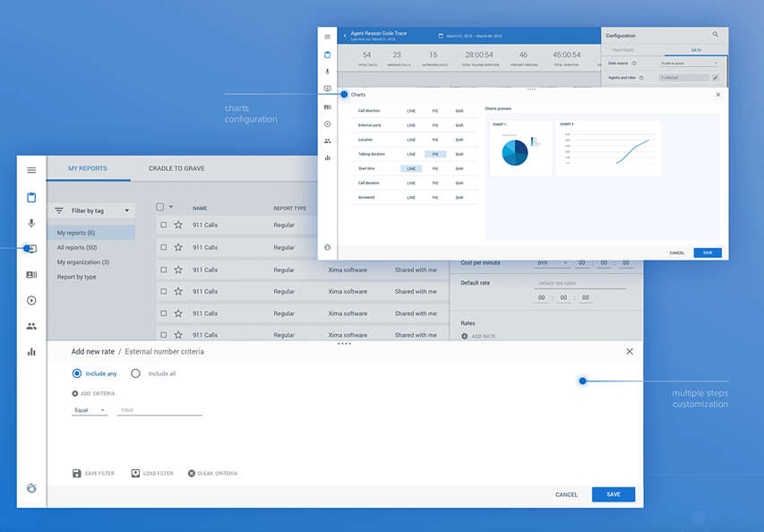Screen dimensions: 764x532
Task: Click the ADD RATE button under Rates
Action: [x=478, y=336]
